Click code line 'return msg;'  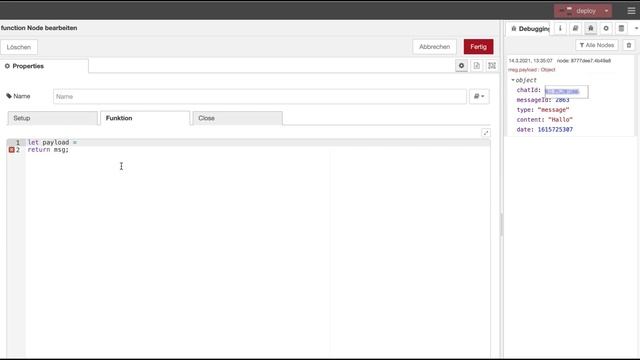(48, 150)
